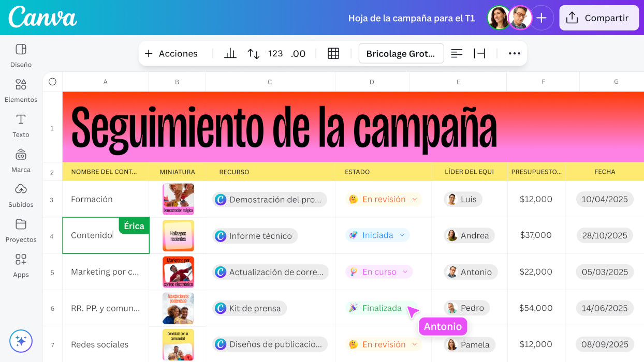
Task: Open Demostración mágica thumbnail
Action: click(x=178, y=199)
